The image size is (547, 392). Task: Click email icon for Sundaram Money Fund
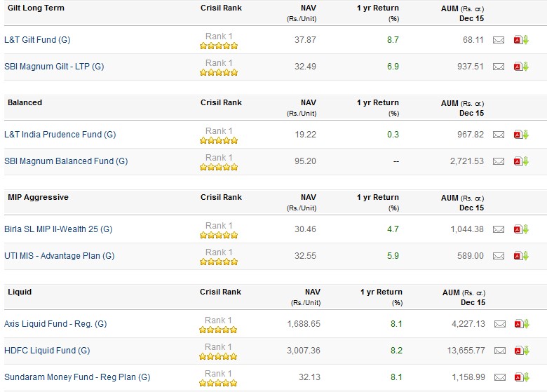tap(500, 377)
